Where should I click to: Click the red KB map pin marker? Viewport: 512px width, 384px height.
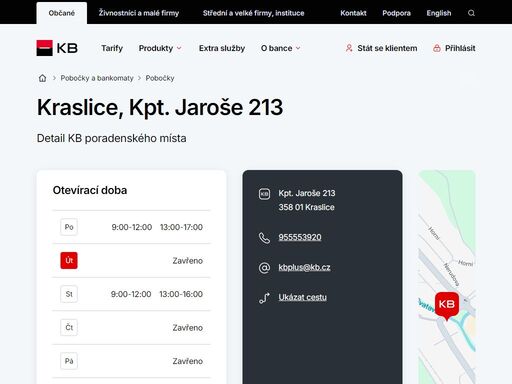[x=447, y=306]
